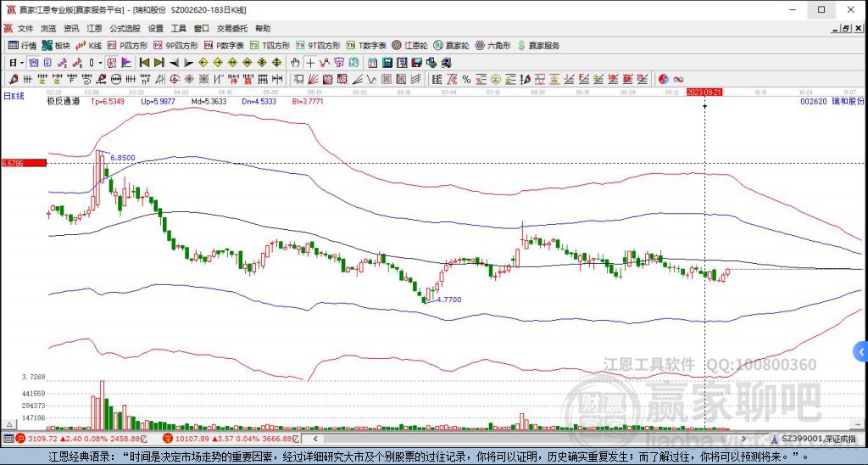Screen dimensions: 868x465
Task: Open the T数字表 tool
Action: coord(366,46)
